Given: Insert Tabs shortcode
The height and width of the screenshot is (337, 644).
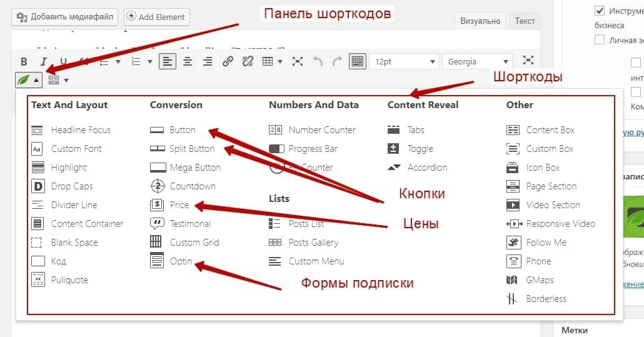Looking at the screenshot, I should click(x=406, y=130).
